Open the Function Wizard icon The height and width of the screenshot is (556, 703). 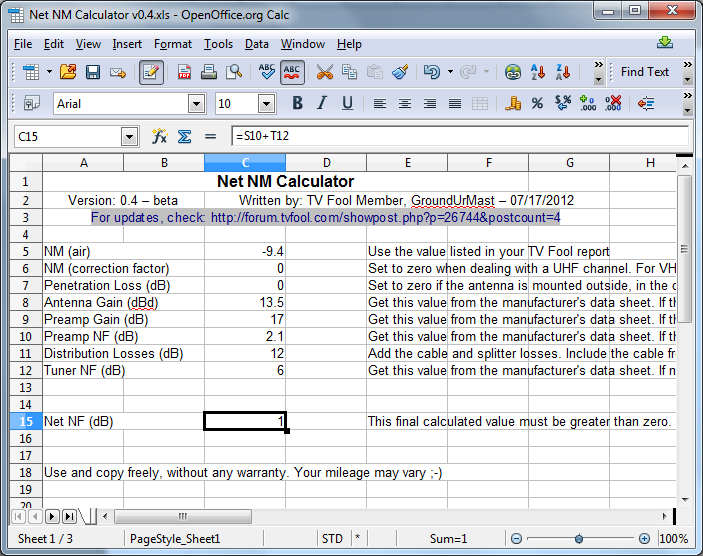(159, 136)
